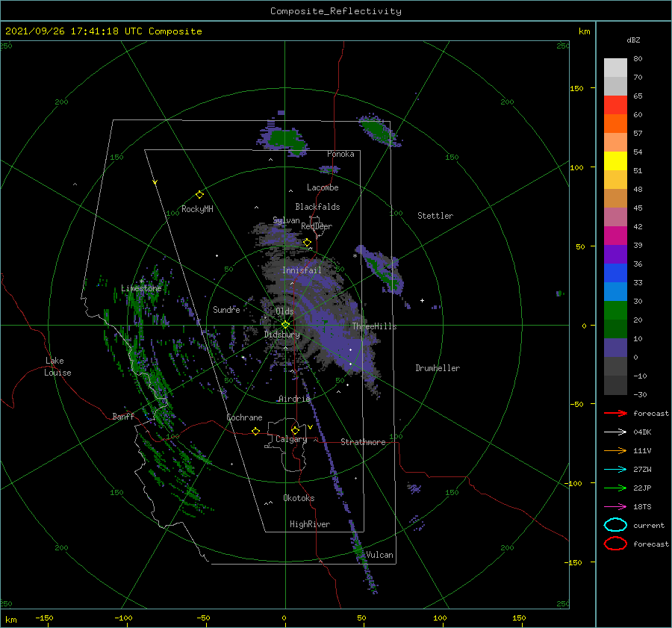Click the yellow diamond marker in Calgary

click(295, 430)
